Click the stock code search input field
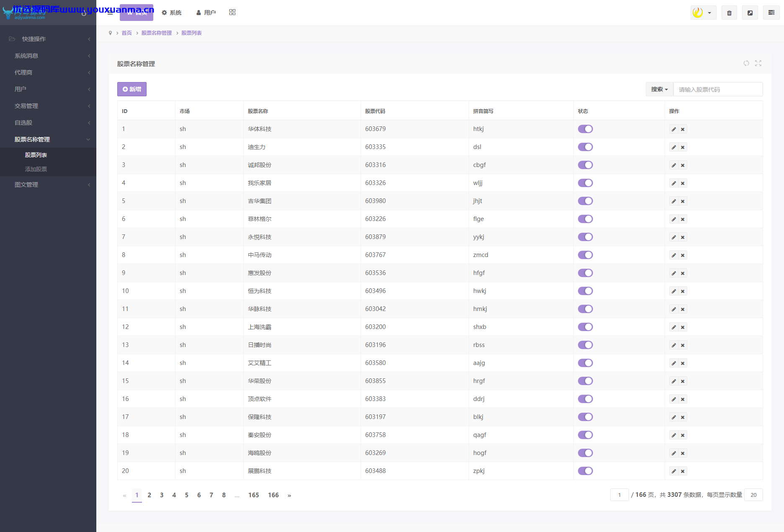Screen dimensions: 784x532 point(718,89)
